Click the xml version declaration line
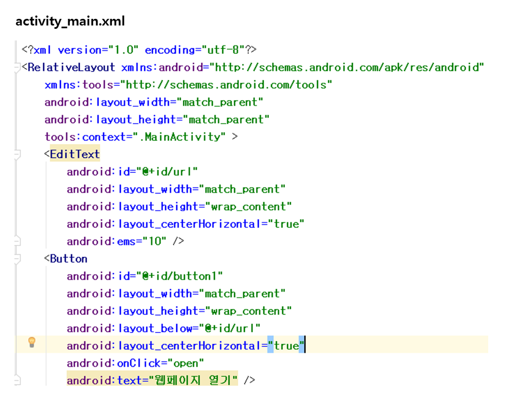The image size is (532, 399). point(139,50)
